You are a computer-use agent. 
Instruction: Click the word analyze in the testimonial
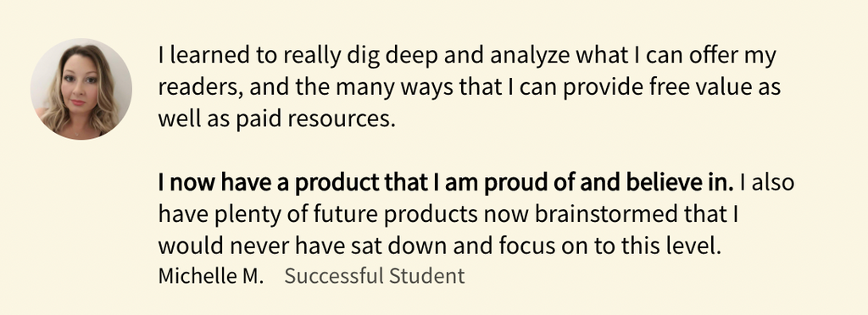pyautogui.click(x=531, y=57)
